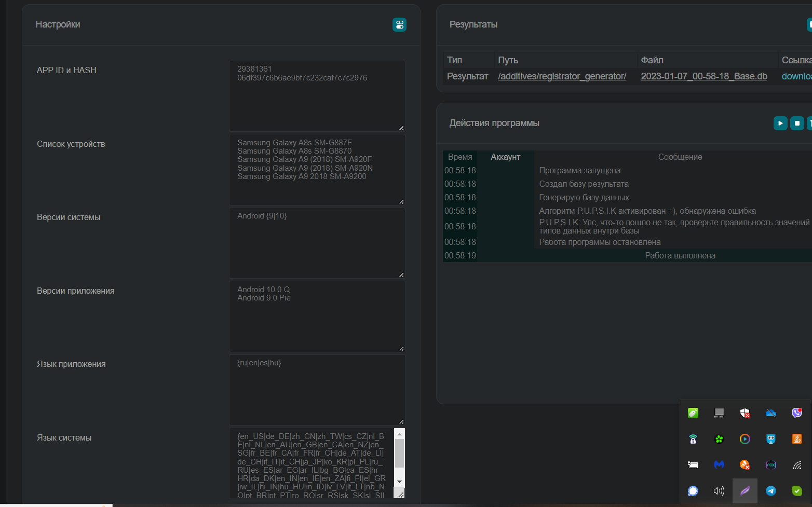Click the OneDrive cloud tray icon
Screen dimensions: 812x507
(x=771, y=413)
